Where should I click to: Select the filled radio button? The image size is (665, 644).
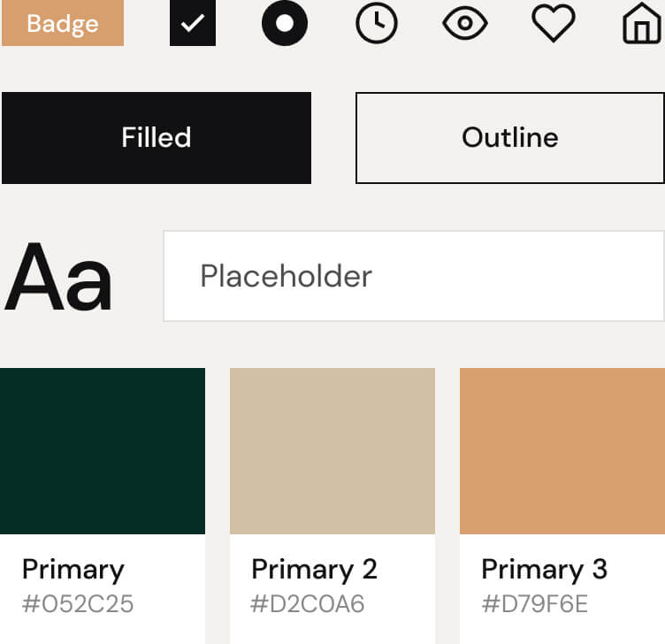(x=285, y=24)
